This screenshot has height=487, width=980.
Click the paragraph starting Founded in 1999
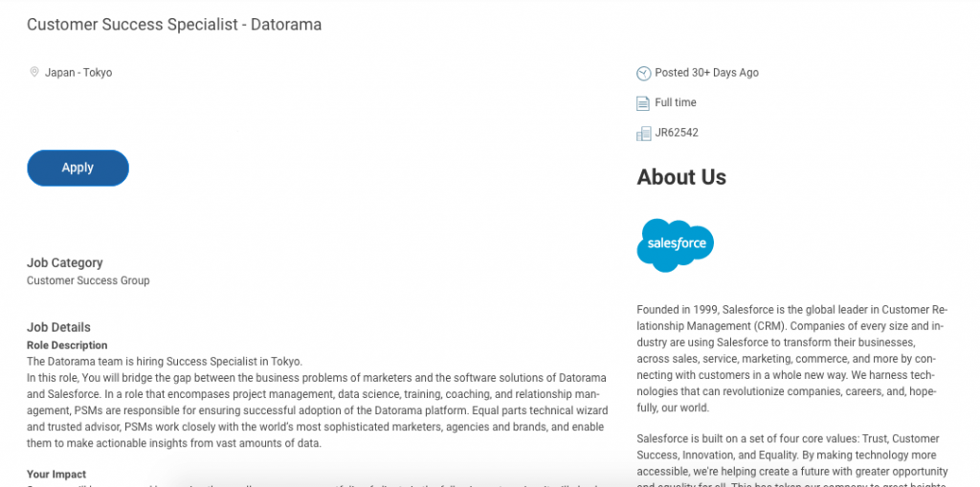pos(792,359)
